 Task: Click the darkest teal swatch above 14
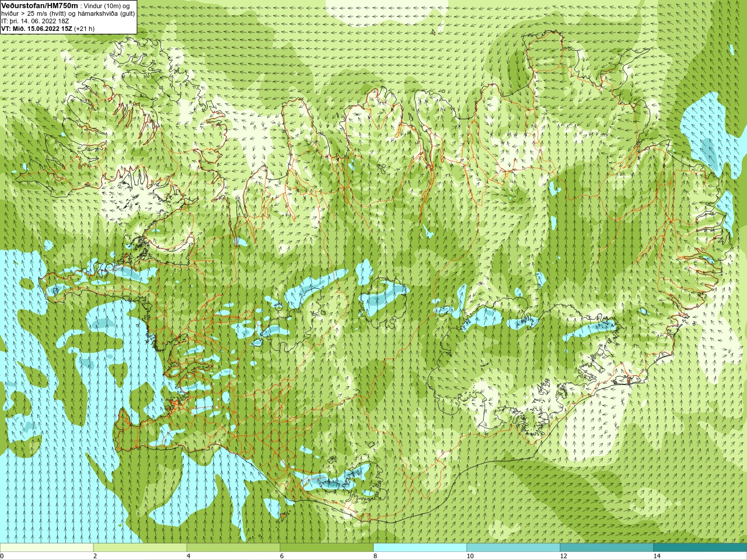[x=700, y=548]
